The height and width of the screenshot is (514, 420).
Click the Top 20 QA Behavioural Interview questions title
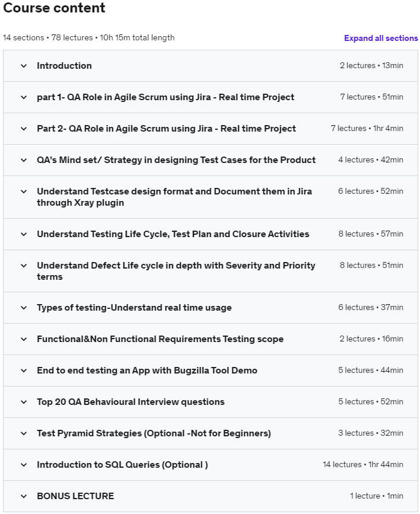click(131, 402)
